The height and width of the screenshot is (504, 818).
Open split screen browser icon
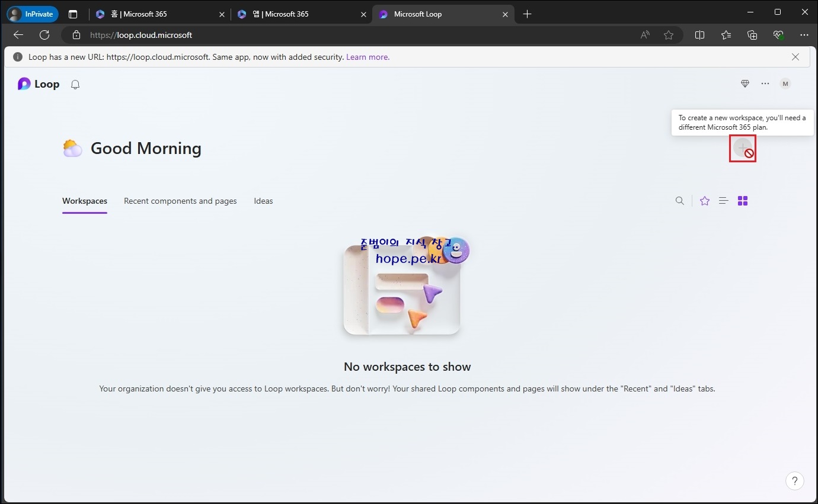(699, 35)
